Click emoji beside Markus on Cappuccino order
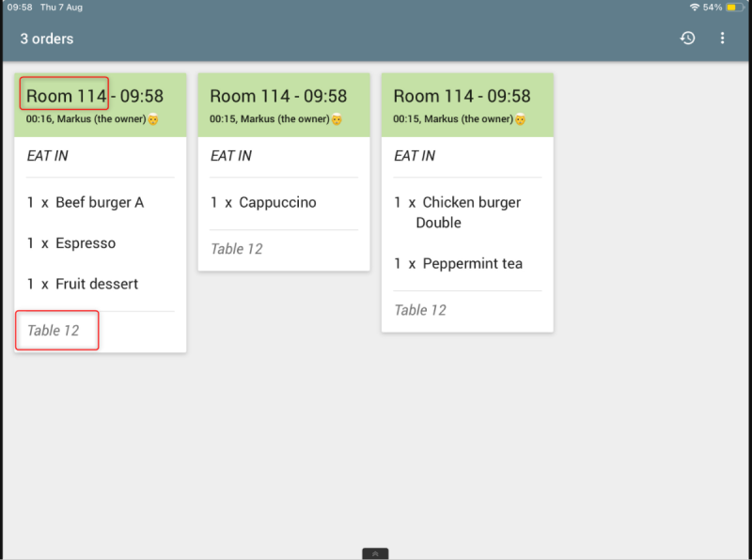Screen dimensions: 752x560 point(336,119)
